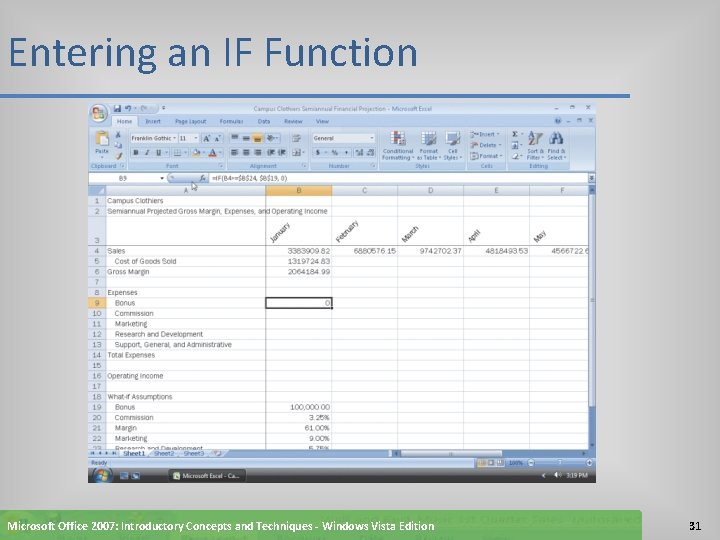720x540 pixels.
Task: Open the Borders button
Action: (x=177, y=152)
